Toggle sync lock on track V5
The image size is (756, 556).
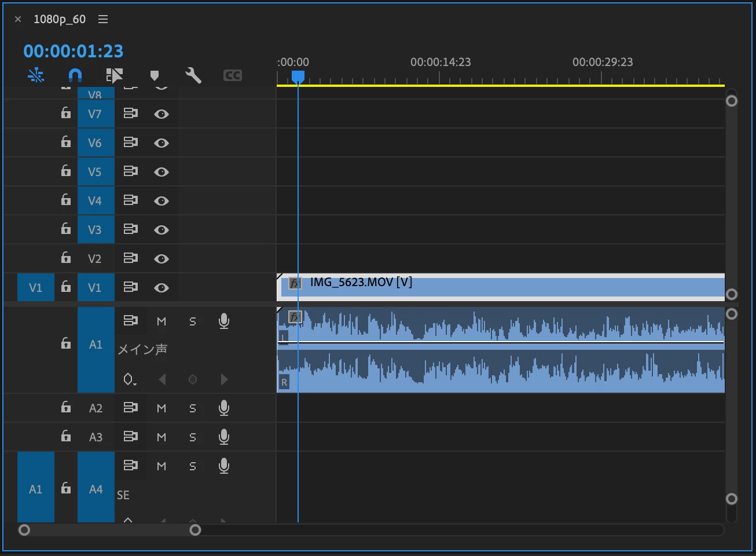point(131,171)
